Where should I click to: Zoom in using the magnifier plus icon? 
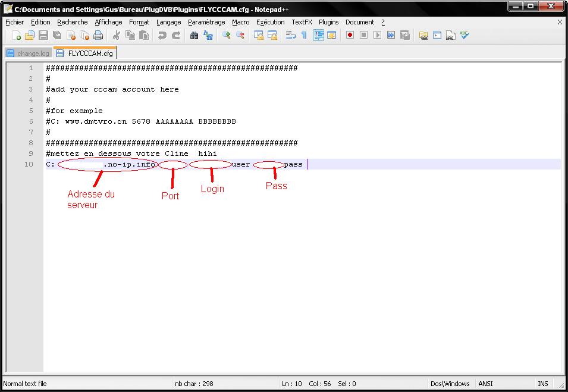pos(227,35)
